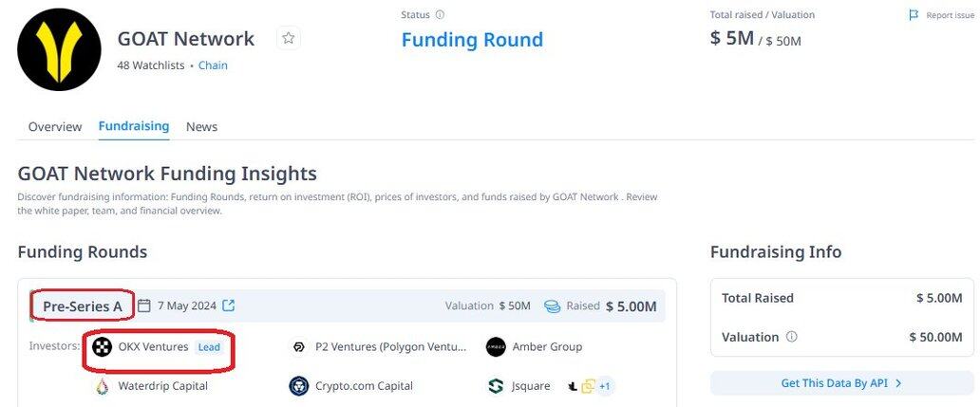Viewport: 980px width, 407px height.
Task: Click the Crypto.com Capital logo
Action: click(x=299, y=386)
